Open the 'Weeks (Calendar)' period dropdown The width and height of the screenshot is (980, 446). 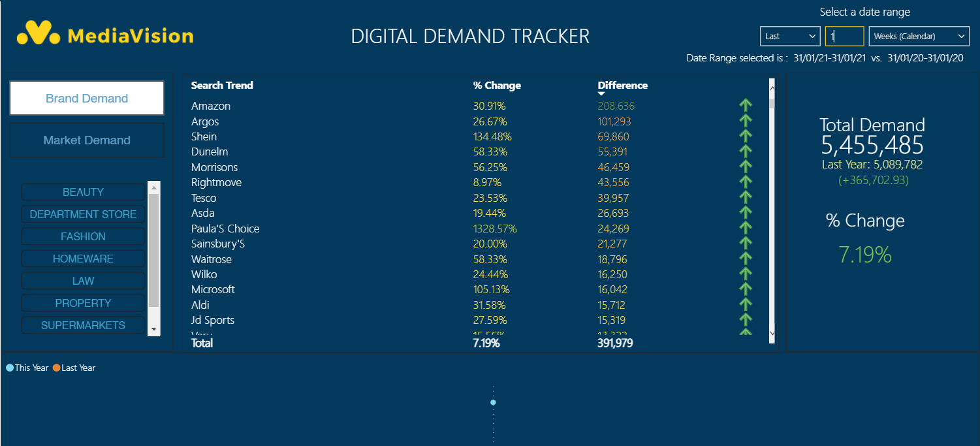(x=919, y=37)
